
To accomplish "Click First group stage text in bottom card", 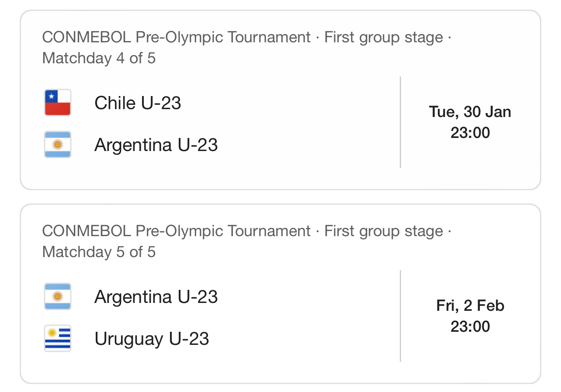I will (x=384, y=231).
